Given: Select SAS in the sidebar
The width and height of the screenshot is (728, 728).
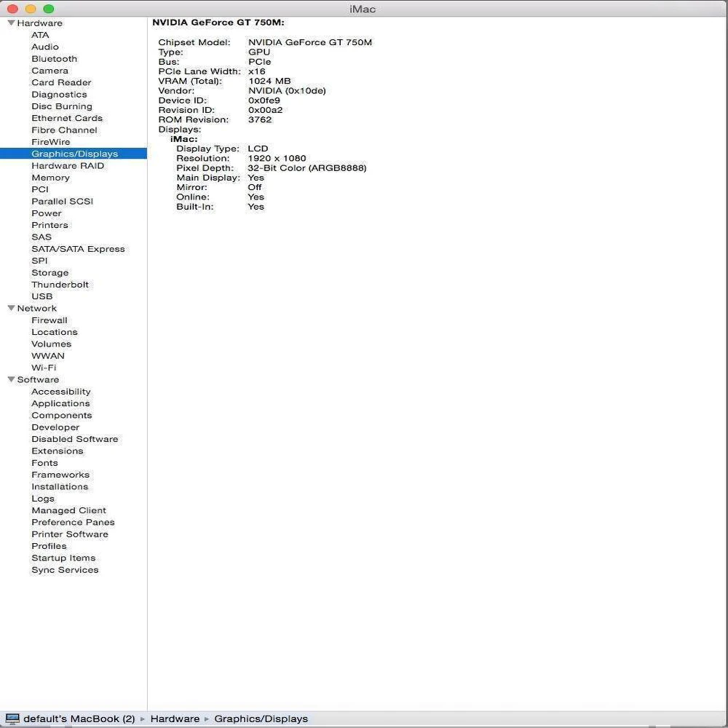Looking at the screenshot, I should click(x=41, y=237).
